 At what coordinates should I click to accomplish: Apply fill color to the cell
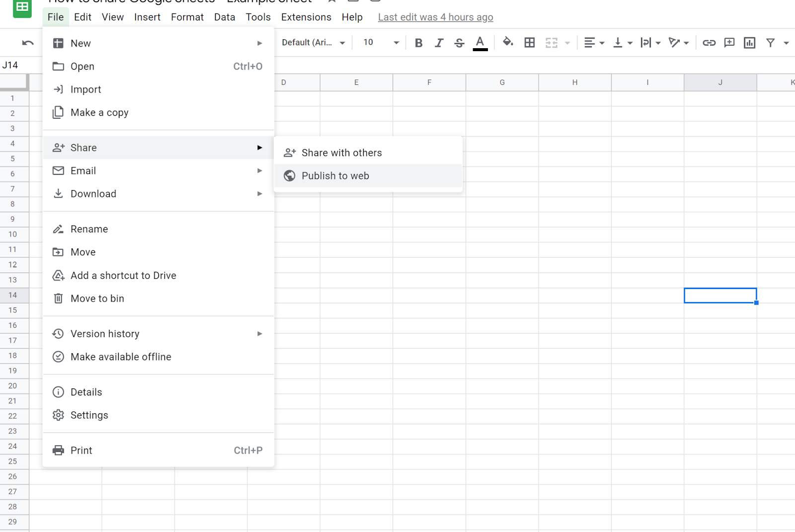(508, 43)
